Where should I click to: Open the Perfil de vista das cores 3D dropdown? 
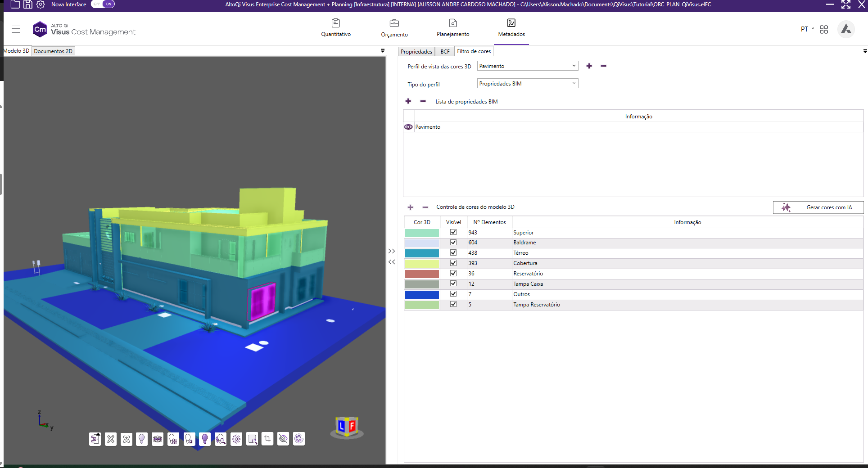527,66
